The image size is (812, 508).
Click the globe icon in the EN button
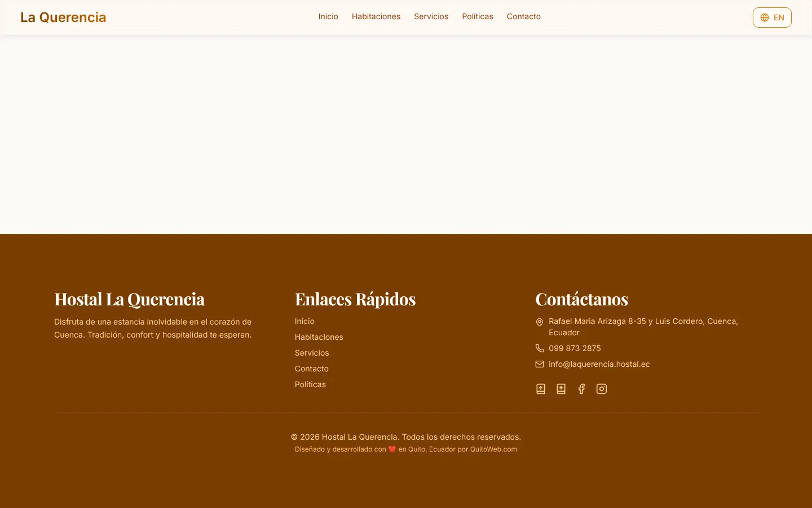click(765, 17)
